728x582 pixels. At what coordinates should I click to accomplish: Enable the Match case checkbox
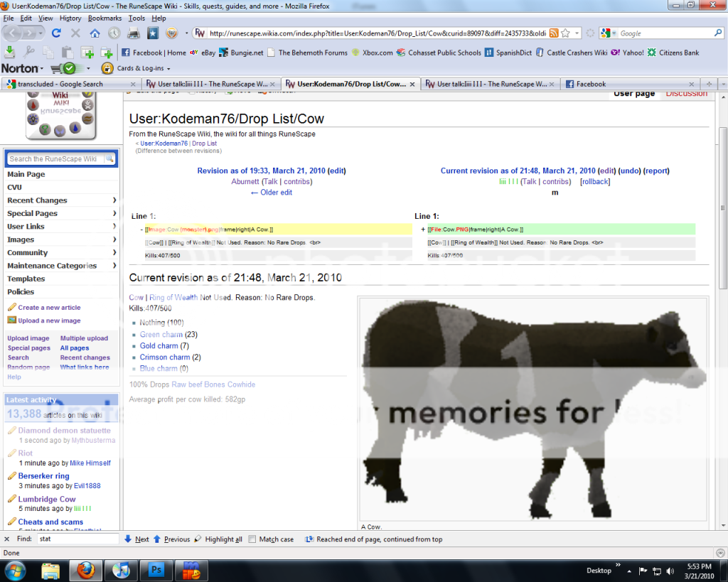[252, 539]
